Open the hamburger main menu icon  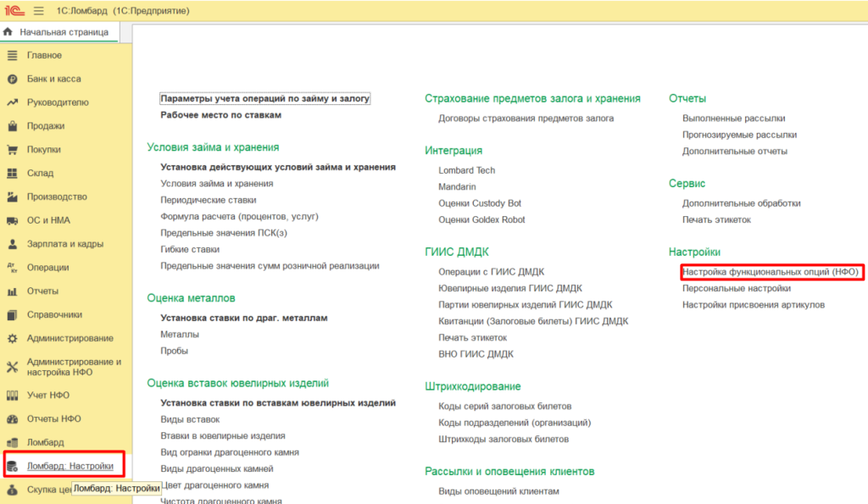pos(38,11)
